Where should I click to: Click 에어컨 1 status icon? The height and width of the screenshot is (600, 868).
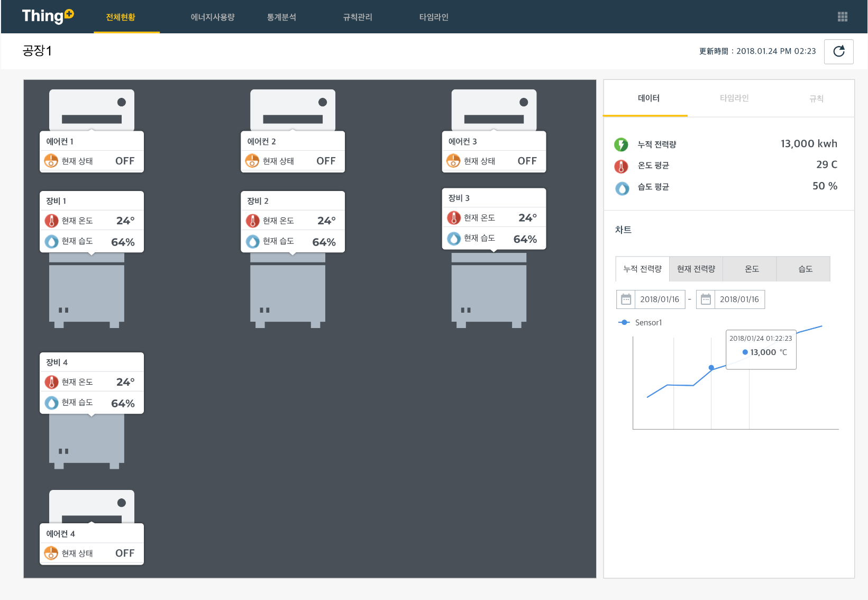51,161
